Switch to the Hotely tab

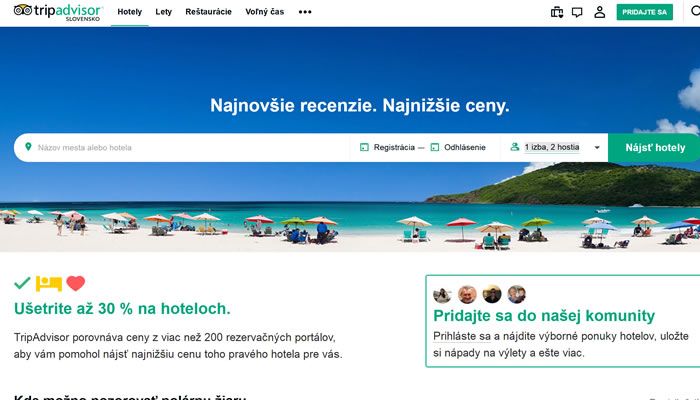pyautogui.click(x=129, y=12)
